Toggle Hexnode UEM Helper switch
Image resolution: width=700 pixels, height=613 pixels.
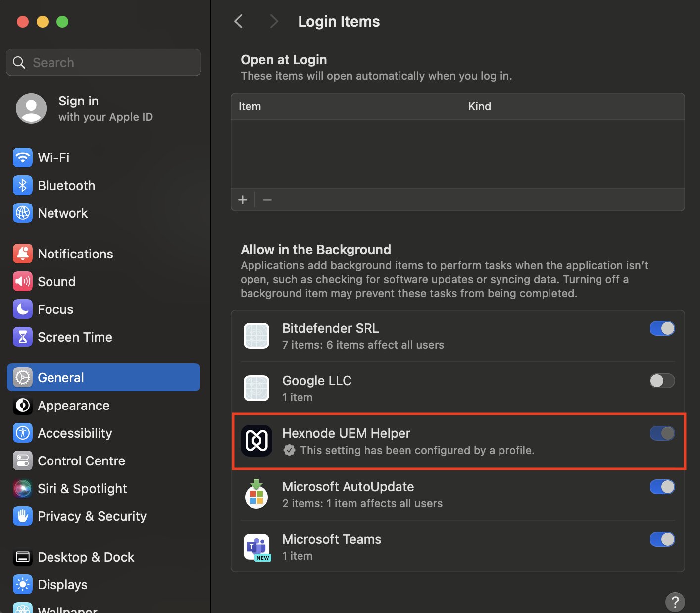coord(662,433)
